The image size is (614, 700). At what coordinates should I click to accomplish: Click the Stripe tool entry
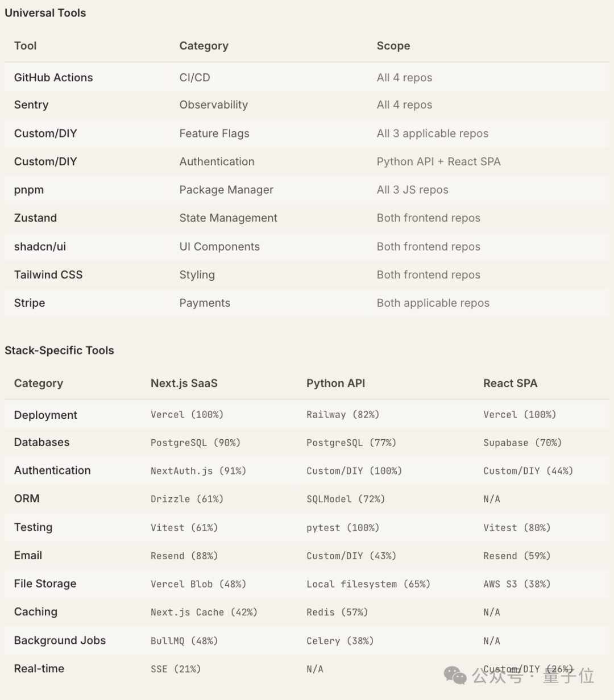point(30,303)
